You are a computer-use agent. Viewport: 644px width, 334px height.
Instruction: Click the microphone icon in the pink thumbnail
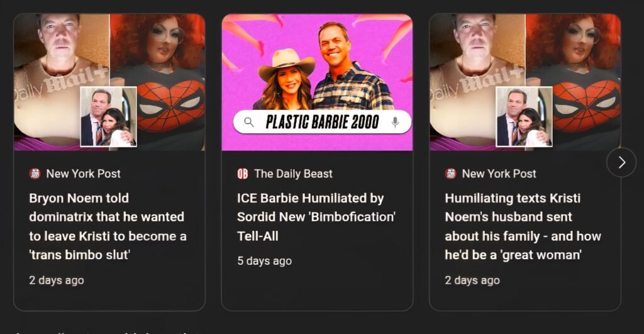click(x=395, y=122)
